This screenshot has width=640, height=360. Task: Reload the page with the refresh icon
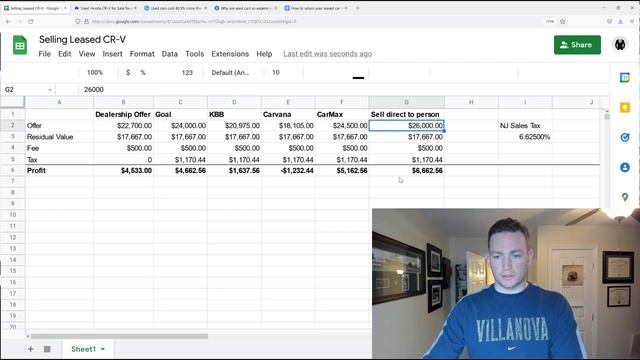pyautogui.click(x=31, y=21)
